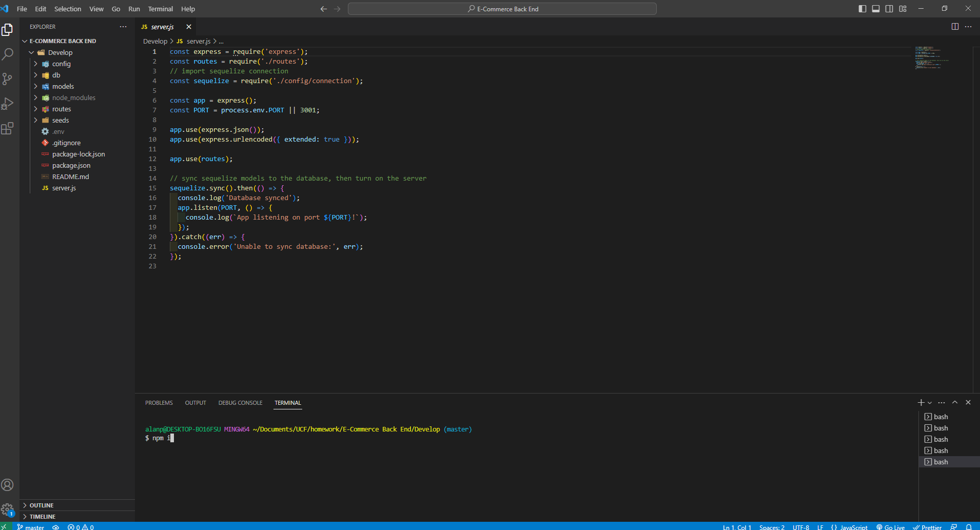Create a new terminal with the plus icon
980x530 pixels.
(922, 402)
